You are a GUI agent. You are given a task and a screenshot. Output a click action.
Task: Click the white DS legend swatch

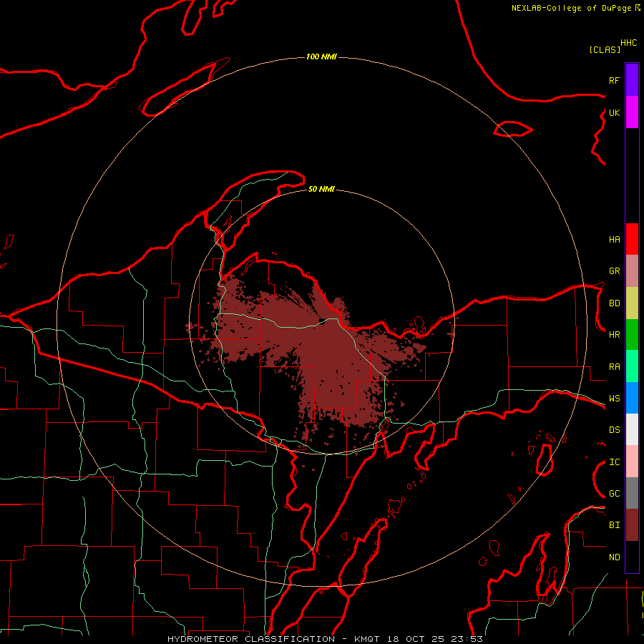(632, 429)
